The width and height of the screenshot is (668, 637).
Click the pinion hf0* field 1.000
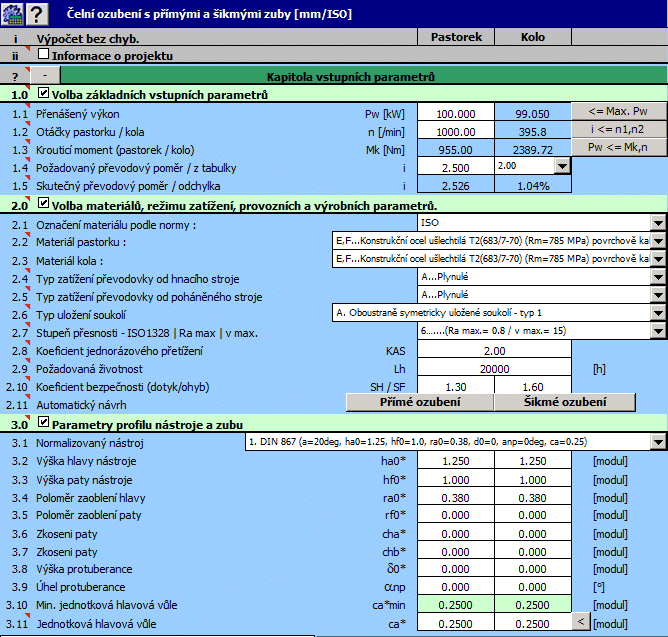[455, 480]
